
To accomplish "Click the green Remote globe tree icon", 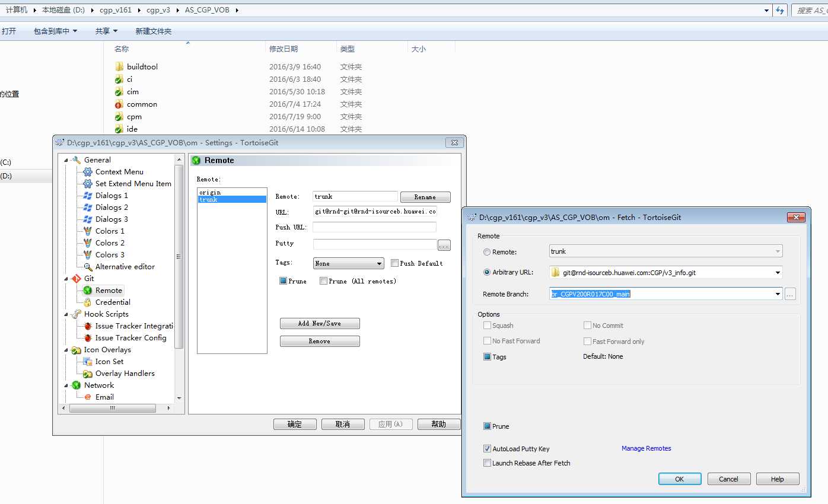I will 88,291.
